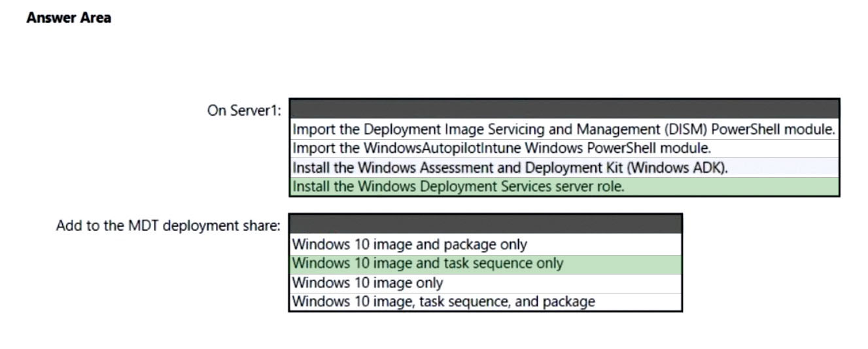Pick Install the Windows ADK option

pos(564,167)
